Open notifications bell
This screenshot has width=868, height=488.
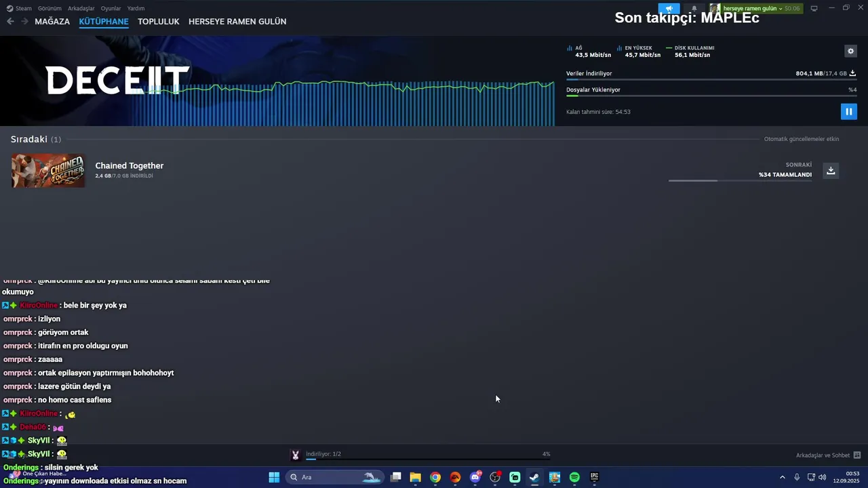click(694, 9)
